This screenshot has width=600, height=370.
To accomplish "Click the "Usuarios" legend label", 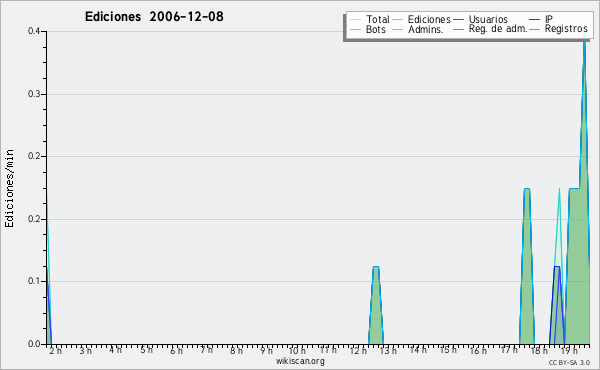I will tap(488, 19).
